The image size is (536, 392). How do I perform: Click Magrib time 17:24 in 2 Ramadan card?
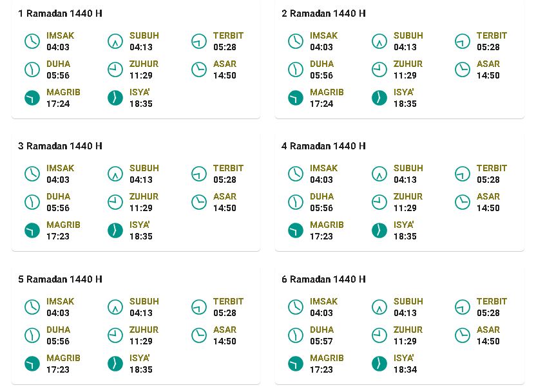[x=321, y=104]
